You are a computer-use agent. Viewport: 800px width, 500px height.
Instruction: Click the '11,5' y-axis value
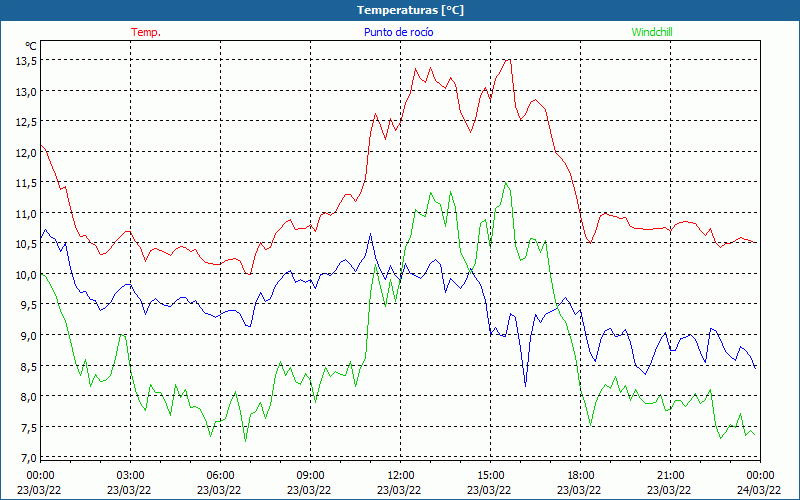click(x=27, y=183)
